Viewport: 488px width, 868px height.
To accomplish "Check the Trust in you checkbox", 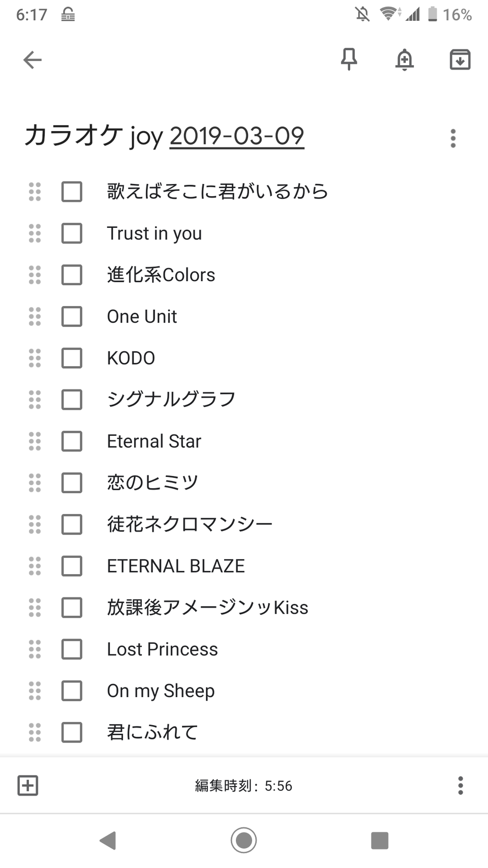I will click(x=72, y=233).
